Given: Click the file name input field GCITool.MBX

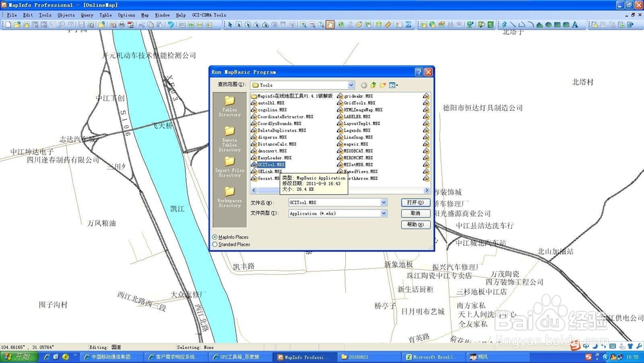Looking at the screenshot, I should [x=334, y=202].
